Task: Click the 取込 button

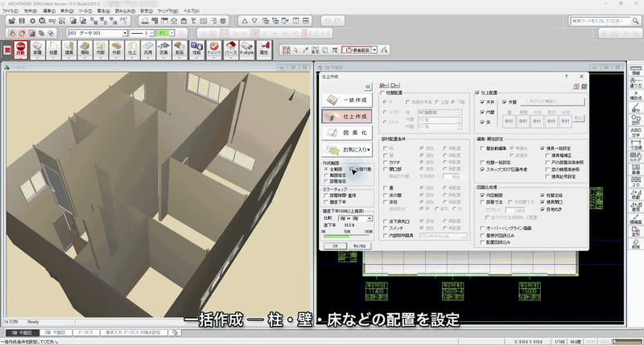Action: 578,118
